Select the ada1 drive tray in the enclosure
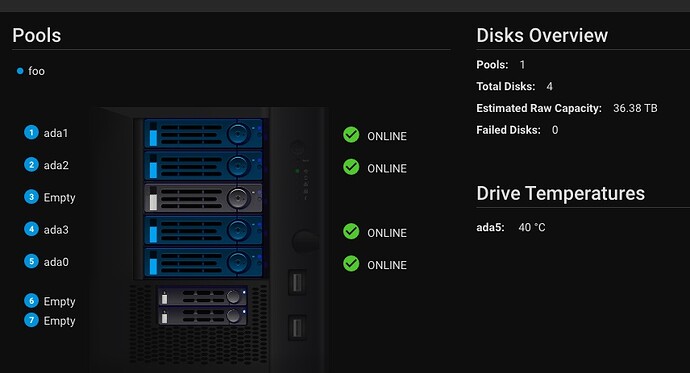 [x=203, y=133]
